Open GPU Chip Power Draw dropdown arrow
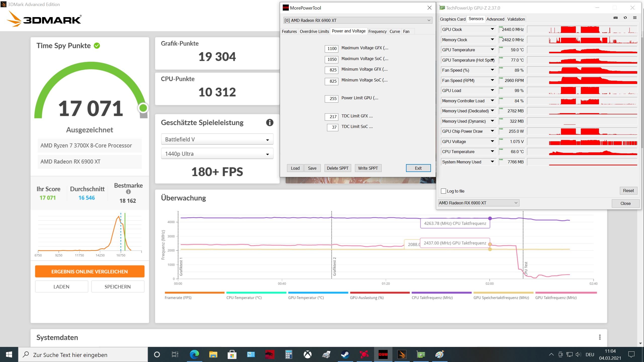 [x=492, y=131]
